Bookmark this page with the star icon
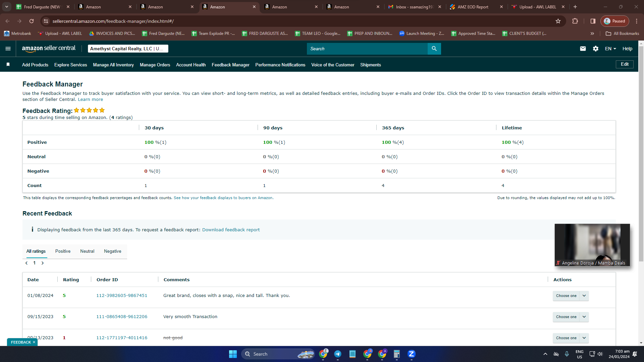 click(x=558, y=21)
